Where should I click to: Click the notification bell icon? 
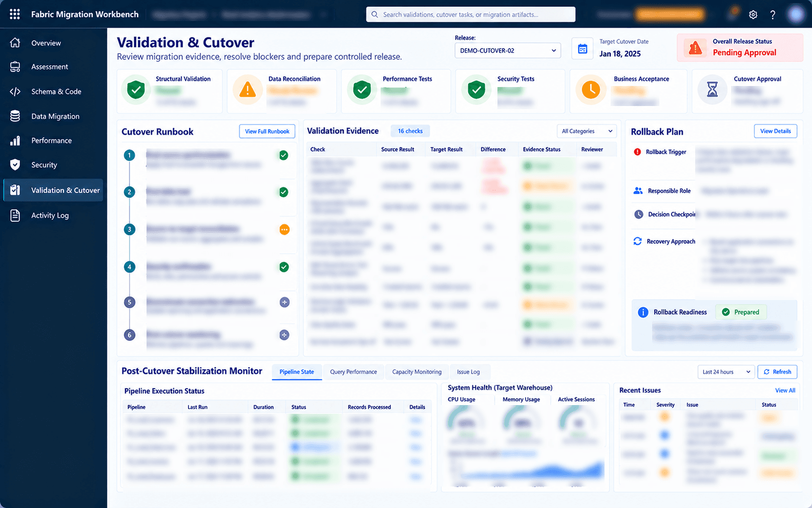click(x=734, y=14)
